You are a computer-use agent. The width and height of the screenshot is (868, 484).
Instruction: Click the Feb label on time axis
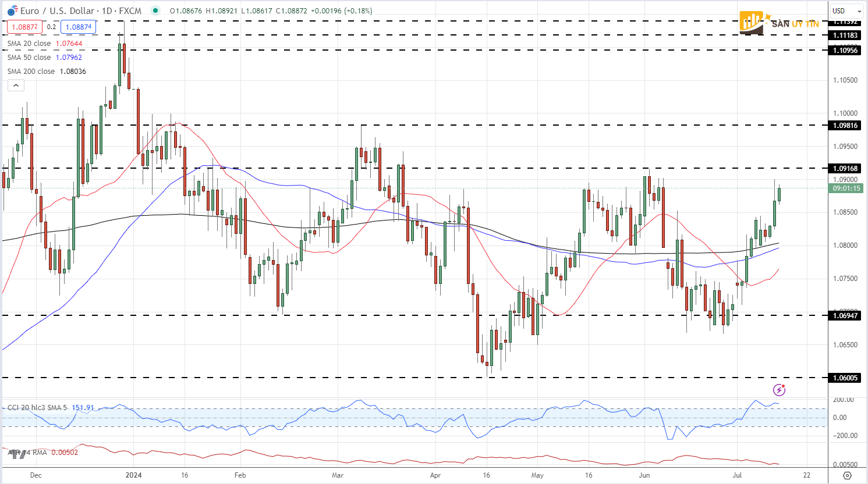[x=240, y=475]
